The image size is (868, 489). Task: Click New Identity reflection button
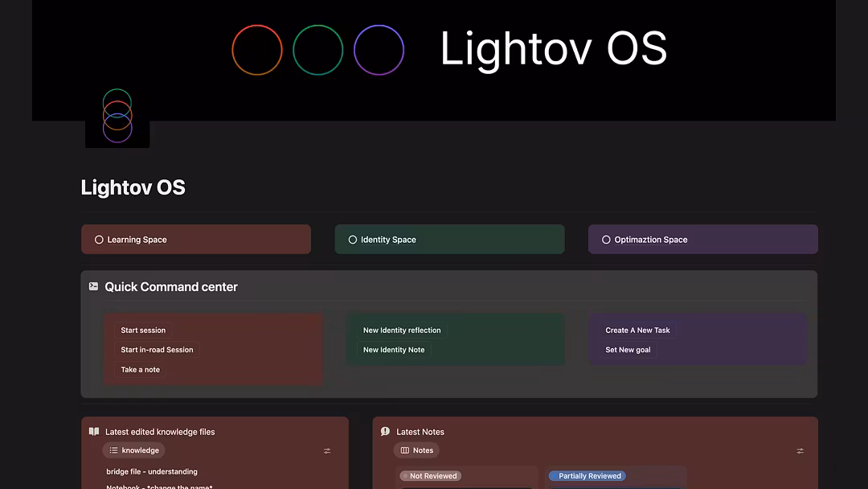tap(402, 331)
